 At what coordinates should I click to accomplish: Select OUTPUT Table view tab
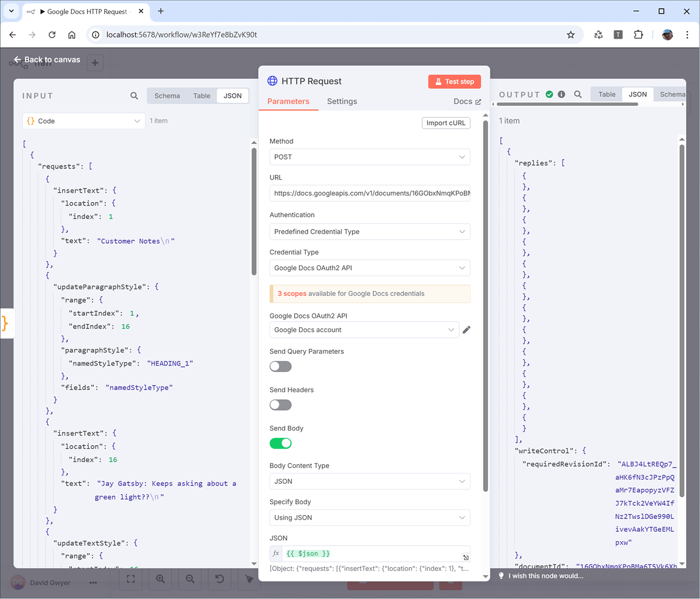[607, 94]
